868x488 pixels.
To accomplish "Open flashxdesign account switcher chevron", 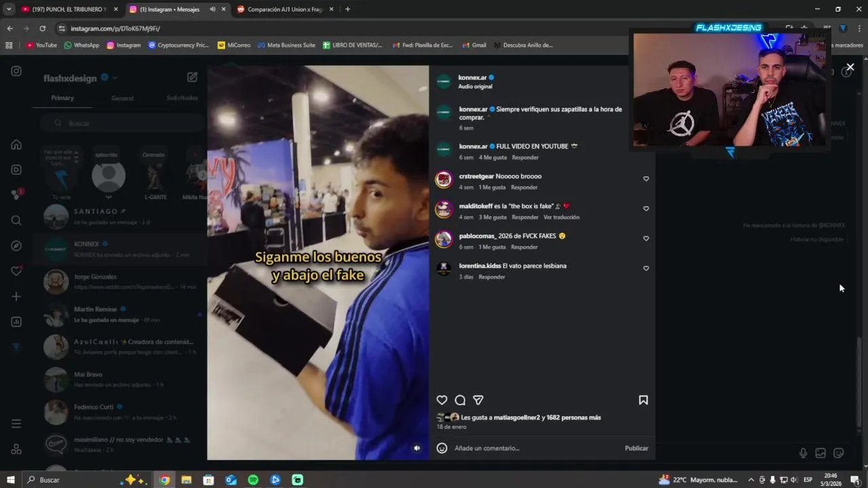I will pos(115,78).
